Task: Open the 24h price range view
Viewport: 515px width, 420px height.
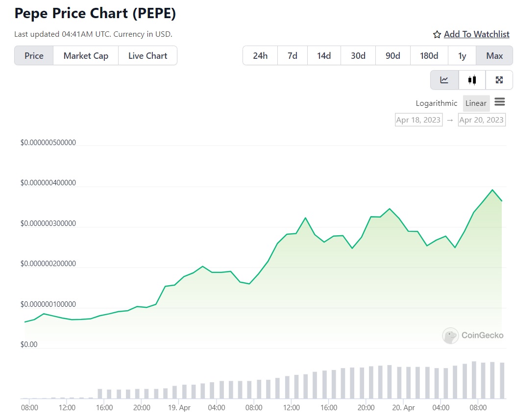Action: tap(260, 55)
